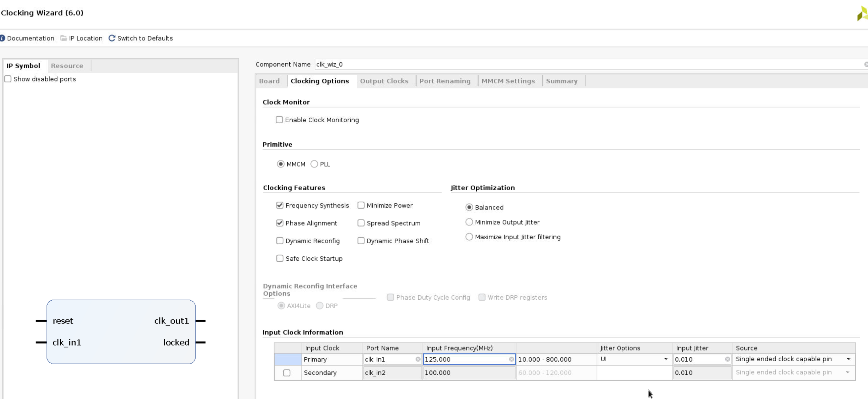Clear the 125.000 input frequency with its X icon
868x399 pixels.
point(511,359)
